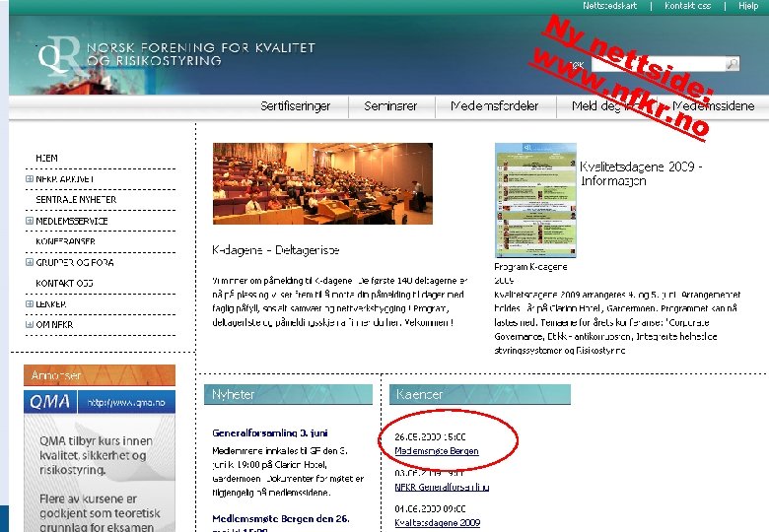Open Generalforsamling 3. juni news item
The image size is (769, 532).
270,433
